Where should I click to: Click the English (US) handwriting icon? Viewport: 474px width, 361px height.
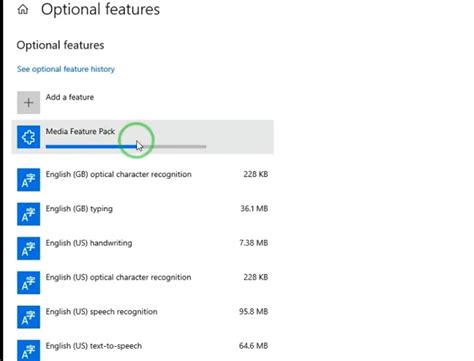point(29,248)
